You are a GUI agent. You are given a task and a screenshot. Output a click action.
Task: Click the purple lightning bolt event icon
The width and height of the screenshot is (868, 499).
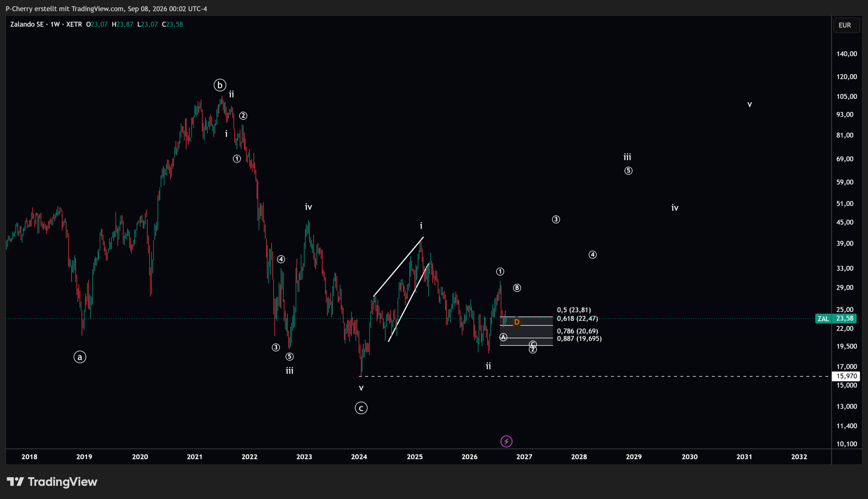pyautogui.click(x=506, y=441)
